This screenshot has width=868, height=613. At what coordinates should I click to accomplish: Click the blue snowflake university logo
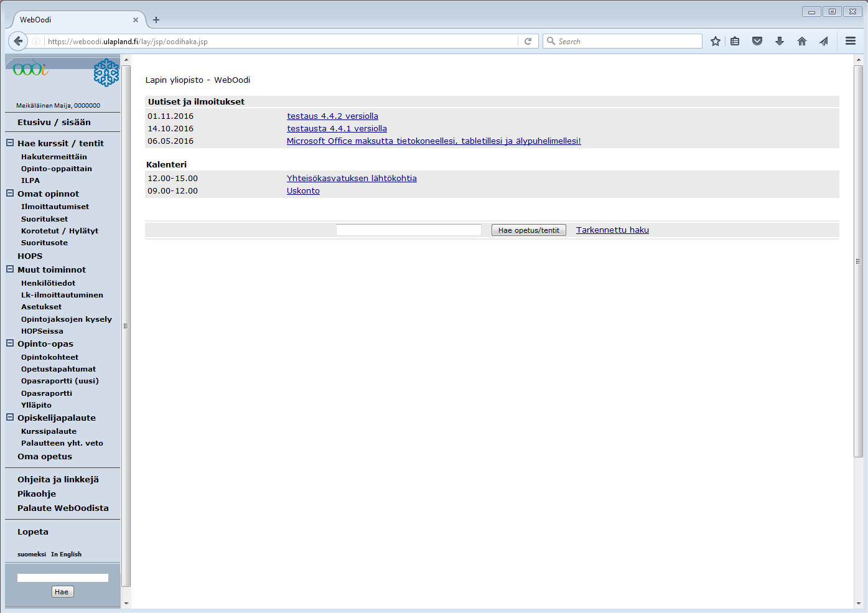tap(106, 73)
